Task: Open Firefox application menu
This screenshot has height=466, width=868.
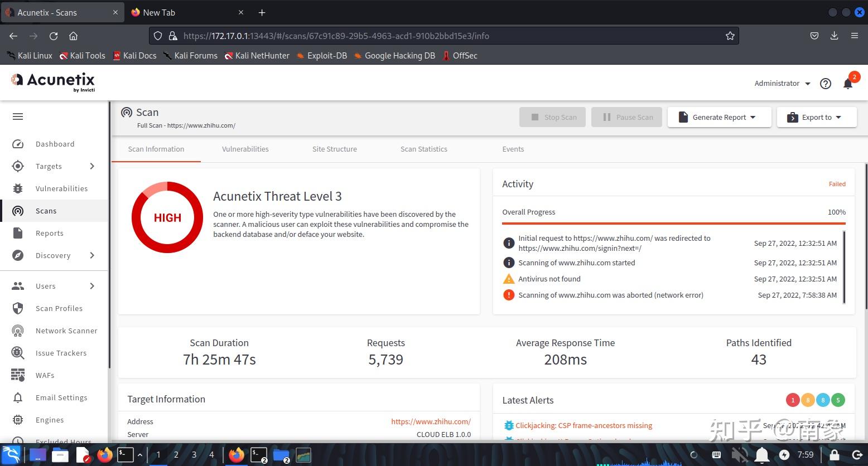Action: 854,36
